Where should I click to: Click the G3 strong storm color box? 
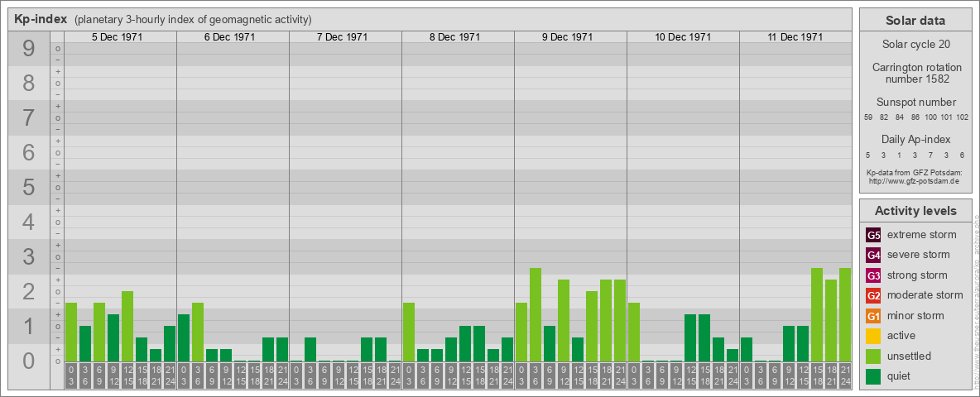point(873,275)
